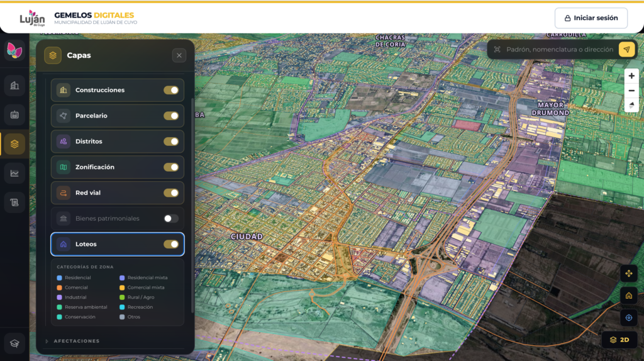Click the Bienes patrimoniales monument icon
Screen dimensions: 644x361
click(64, 218)
